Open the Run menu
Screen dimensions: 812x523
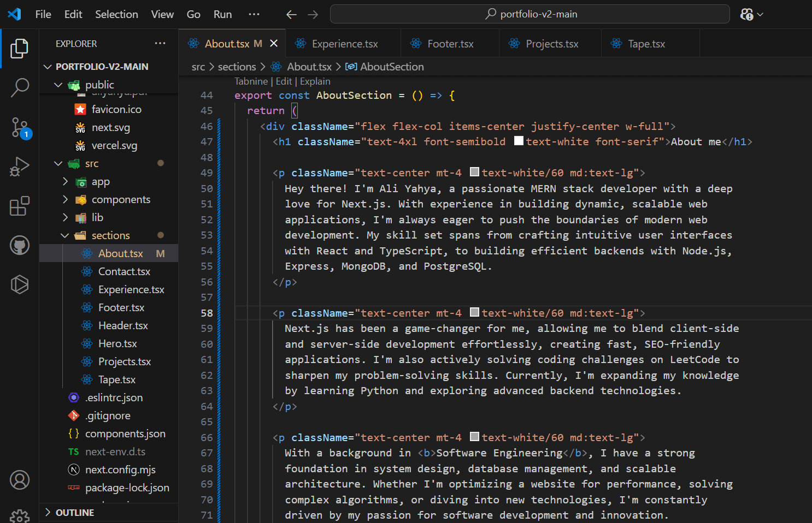(x=222, y=14)
